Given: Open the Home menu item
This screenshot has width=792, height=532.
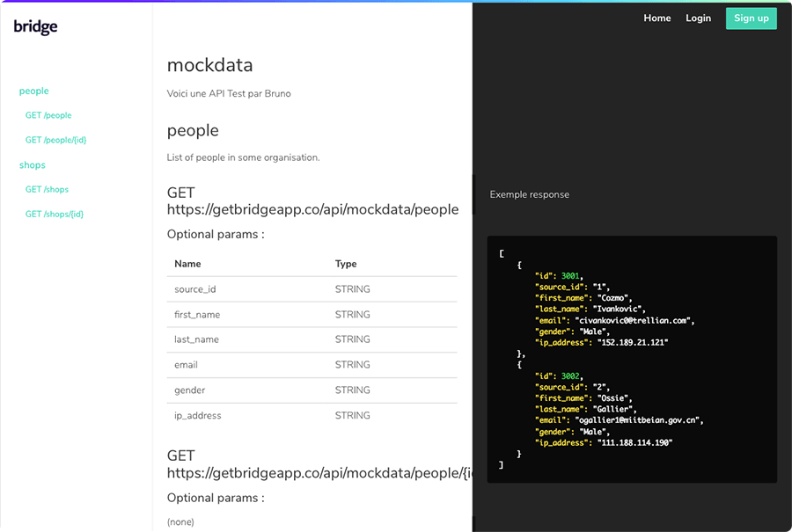Looking at the screenshot, I should [x=656, y=18].
